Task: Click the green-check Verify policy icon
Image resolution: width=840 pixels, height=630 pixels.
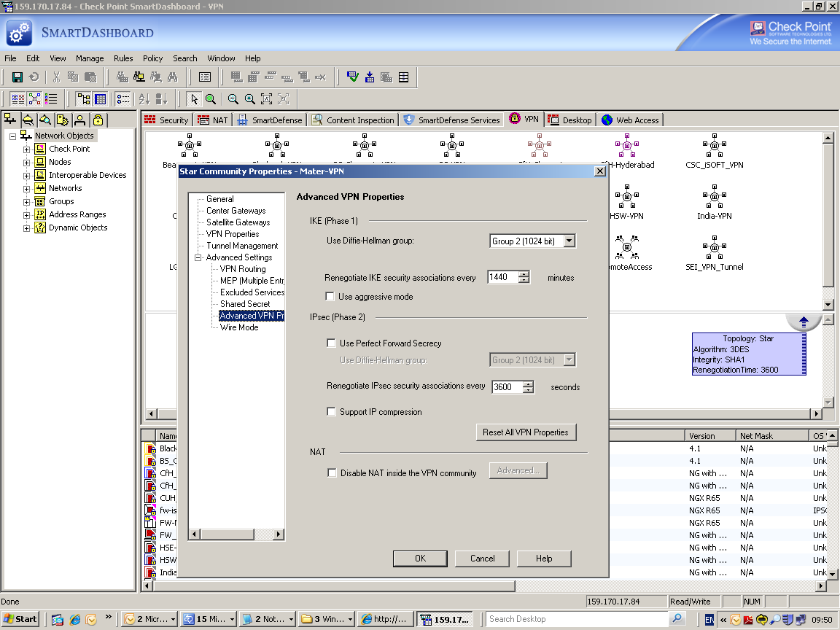Action: point(352,77)
